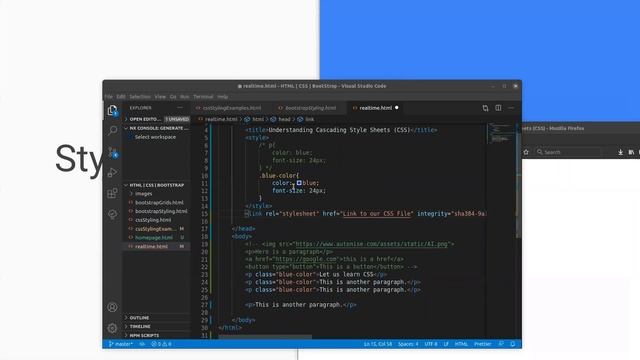Image resolution: width=640 pixels, height=360 pixels.
Task: Click Select workspace link
Action: [x=156, y=137]
